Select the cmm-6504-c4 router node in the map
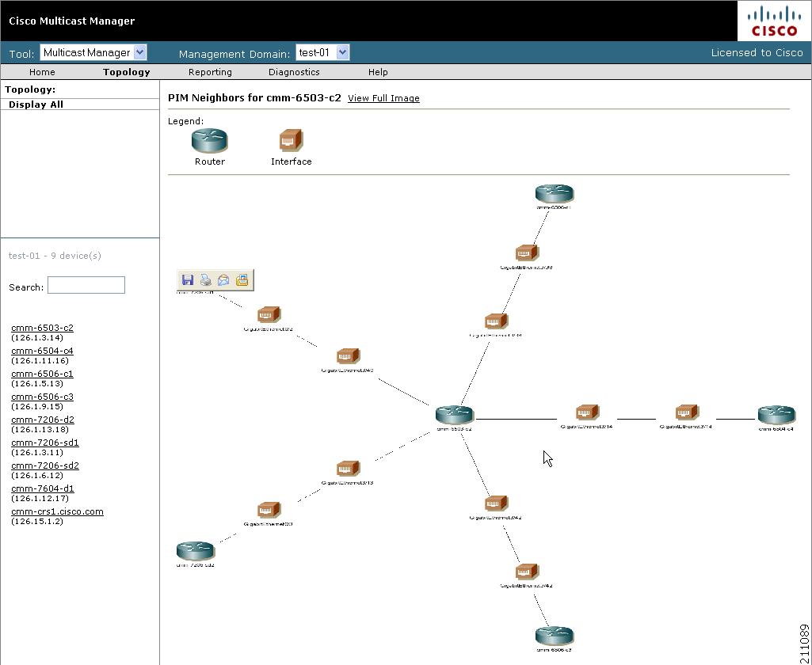 tap(776, 416)
